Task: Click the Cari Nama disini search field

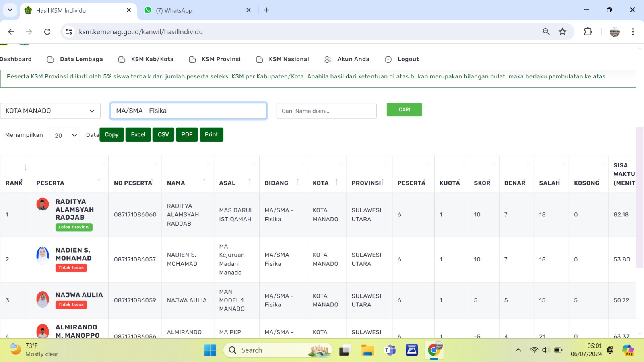Action: 326,111
